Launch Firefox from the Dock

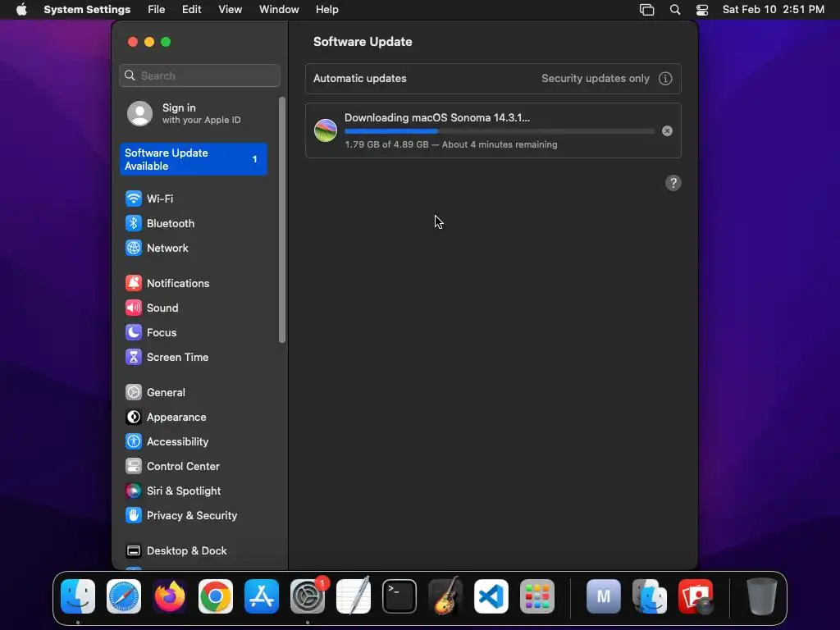coord(170,596)
